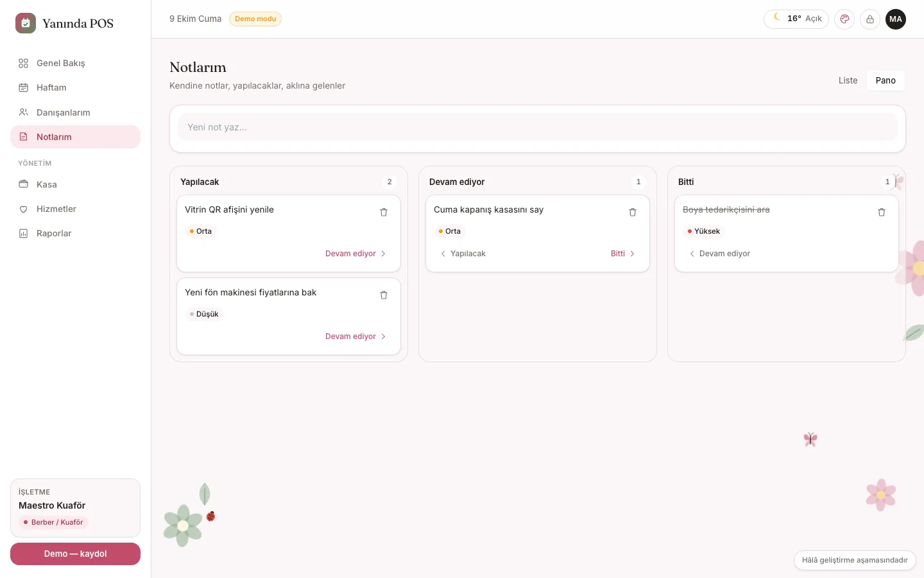The image size is (924, 578).
Task: Move "Yeni fön makinesi" note to Devam ediyor
Action: click(x=355, y=337)
